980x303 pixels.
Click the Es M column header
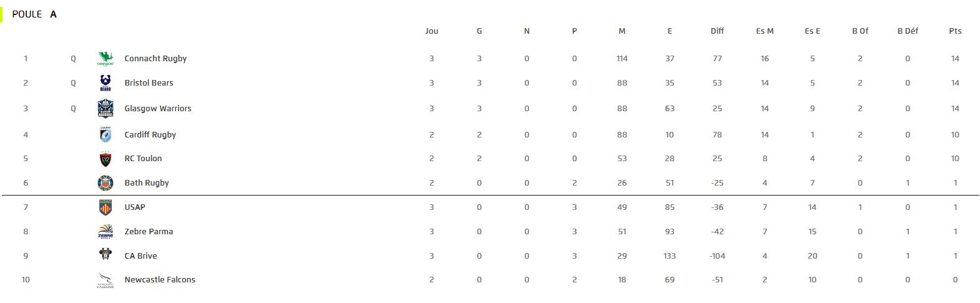765,31
